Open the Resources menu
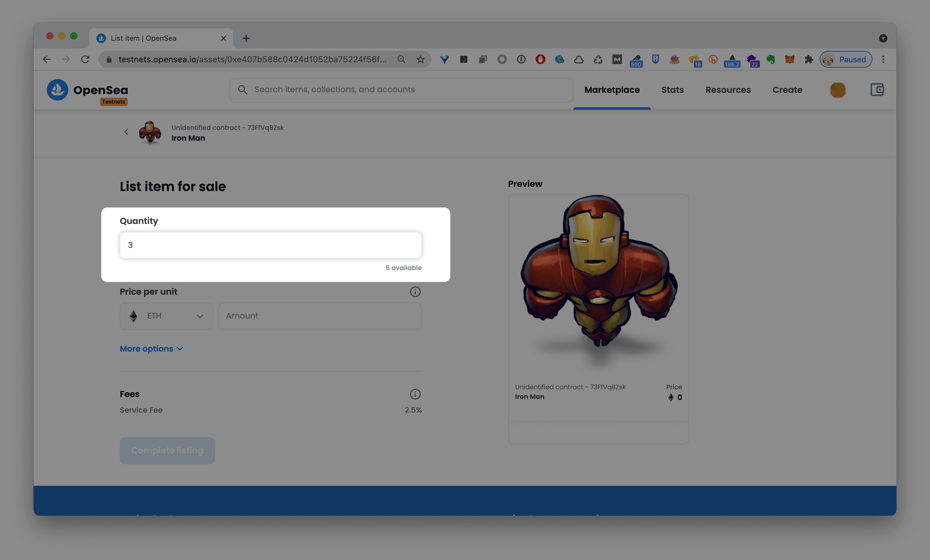The image size is (930, 560). 728,90
